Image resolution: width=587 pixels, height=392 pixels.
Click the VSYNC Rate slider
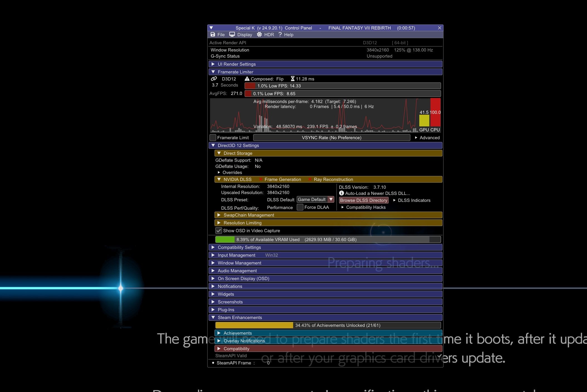coord(332,138)
